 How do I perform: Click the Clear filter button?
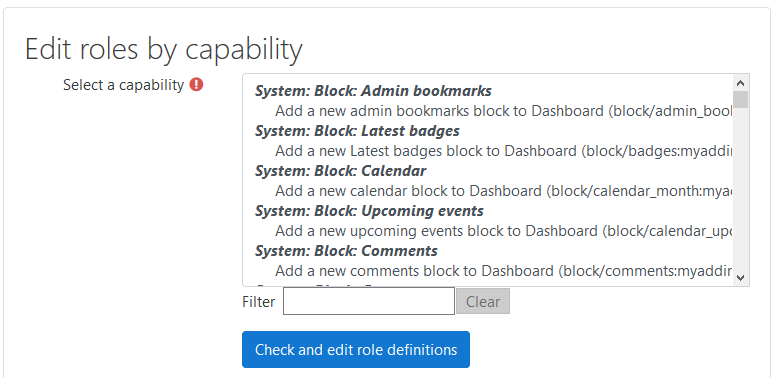(x=483, y=302)
